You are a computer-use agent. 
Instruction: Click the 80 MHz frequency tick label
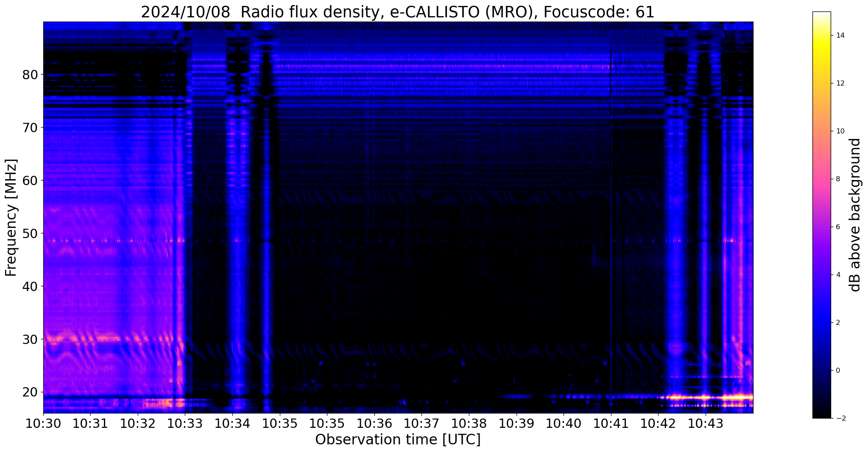click(31, 75)
